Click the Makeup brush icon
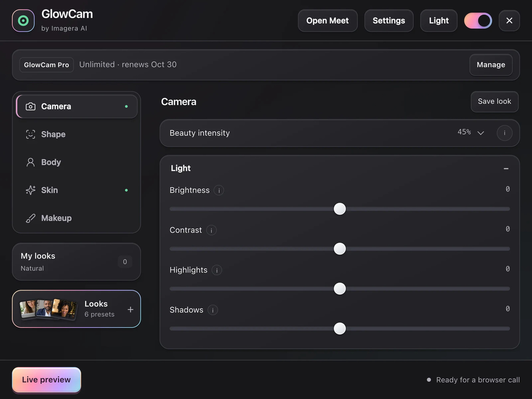Screen dimensions: 532x399 coord(30,218)
